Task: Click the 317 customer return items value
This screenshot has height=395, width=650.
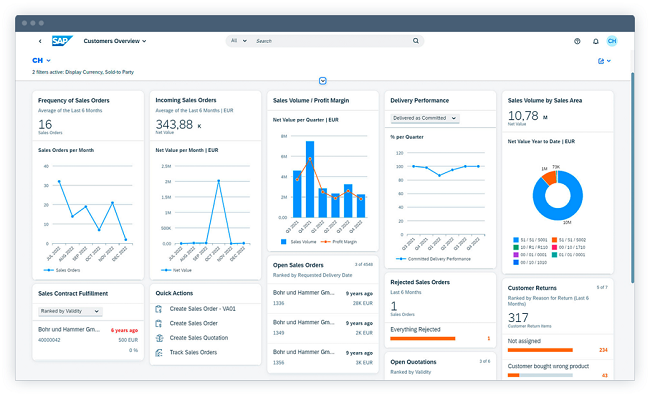Action: tap(518, 318)
